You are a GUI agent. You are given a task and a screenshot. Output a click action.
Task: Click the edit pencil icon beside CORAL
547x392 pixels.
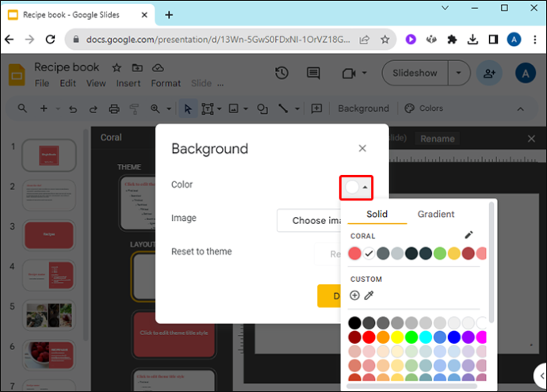click(469, 235)
